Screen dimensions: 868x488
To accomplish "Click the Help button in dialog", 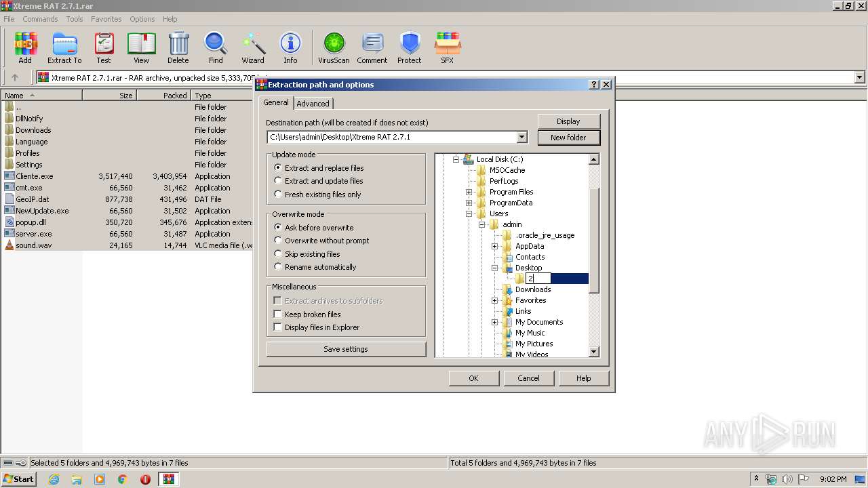I will coord(583,378).
